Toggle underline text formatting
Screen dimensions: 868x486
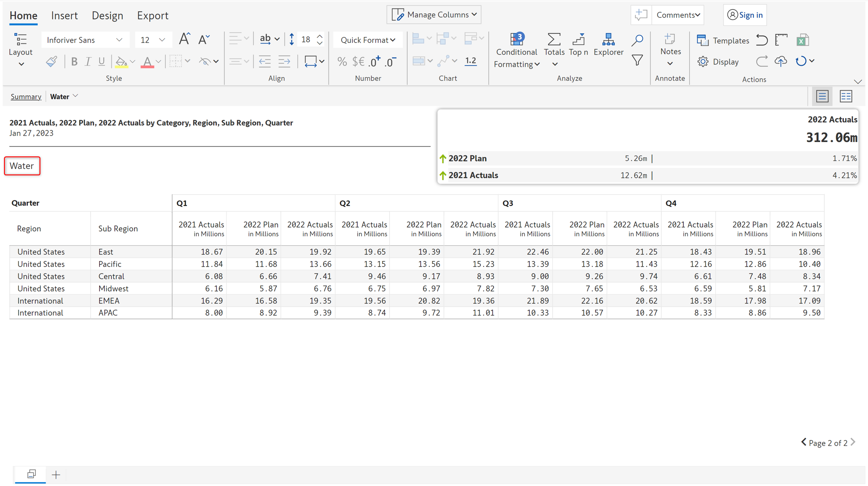tap(101, 61)
